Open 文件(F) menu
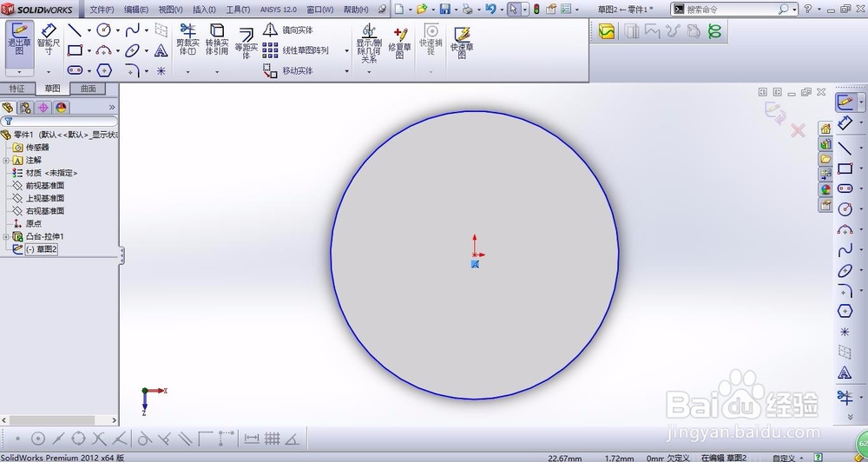 click(102, 10)
